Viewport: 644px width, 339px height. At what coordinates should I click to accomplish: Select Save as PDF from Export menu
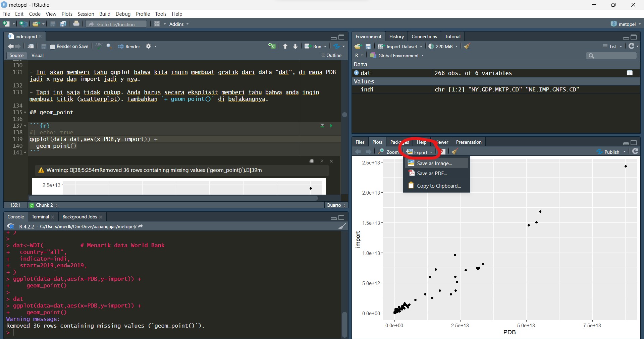coord(432,174)
